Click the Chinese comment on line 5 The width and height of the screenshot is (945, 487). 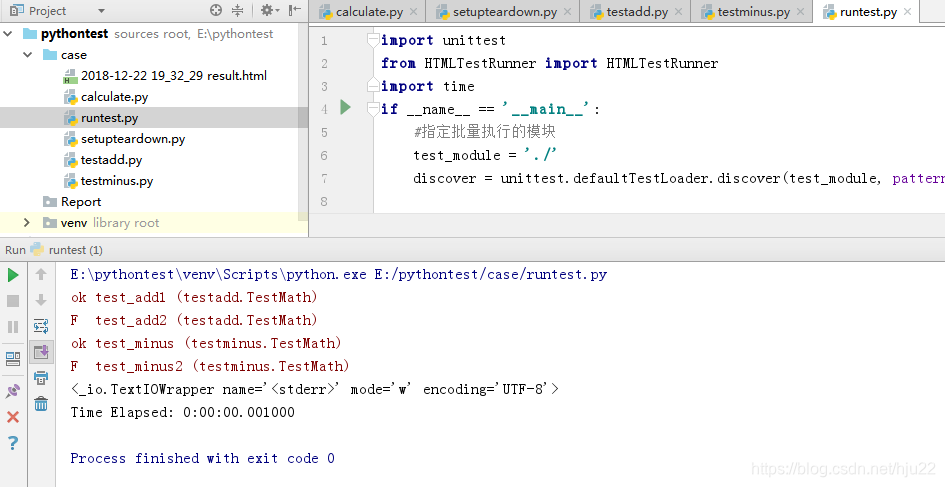coord(485,131)
